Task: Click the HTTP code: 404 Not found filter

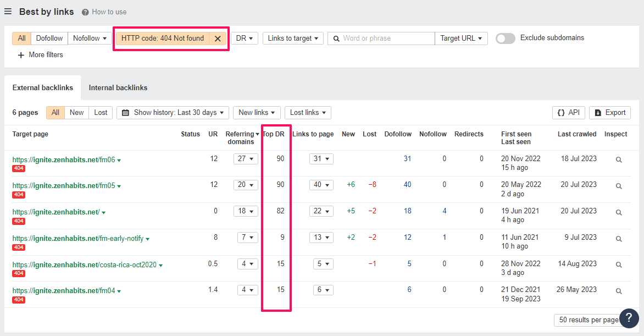Action: pyautogui.click(x=163, y=38)
